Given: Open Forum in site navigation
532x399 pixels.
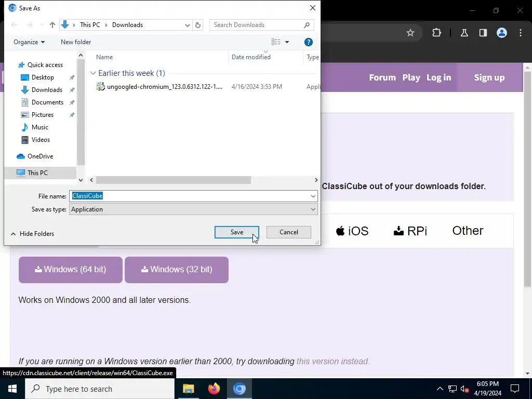Looking at the screenshot, I should (382, 78).
